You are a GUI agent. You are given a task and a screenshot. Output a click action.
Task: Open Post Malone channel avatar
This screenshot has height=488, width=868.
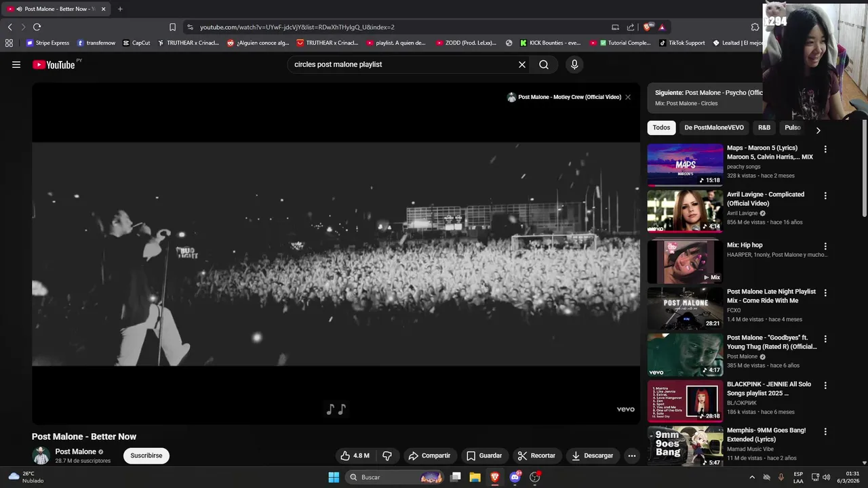pos(41,455)
